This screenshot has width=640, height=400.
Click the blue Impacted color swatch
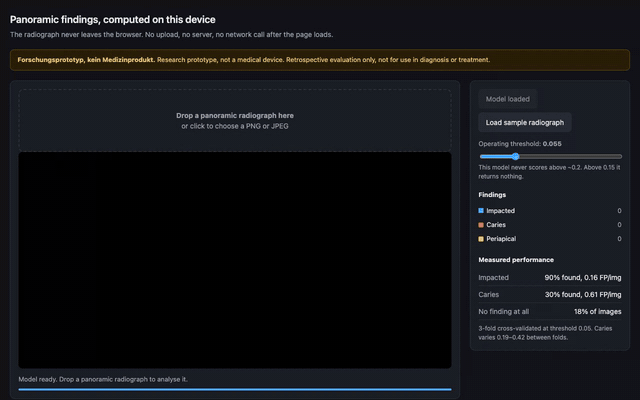pyautogui.click(x=481, y=211)
